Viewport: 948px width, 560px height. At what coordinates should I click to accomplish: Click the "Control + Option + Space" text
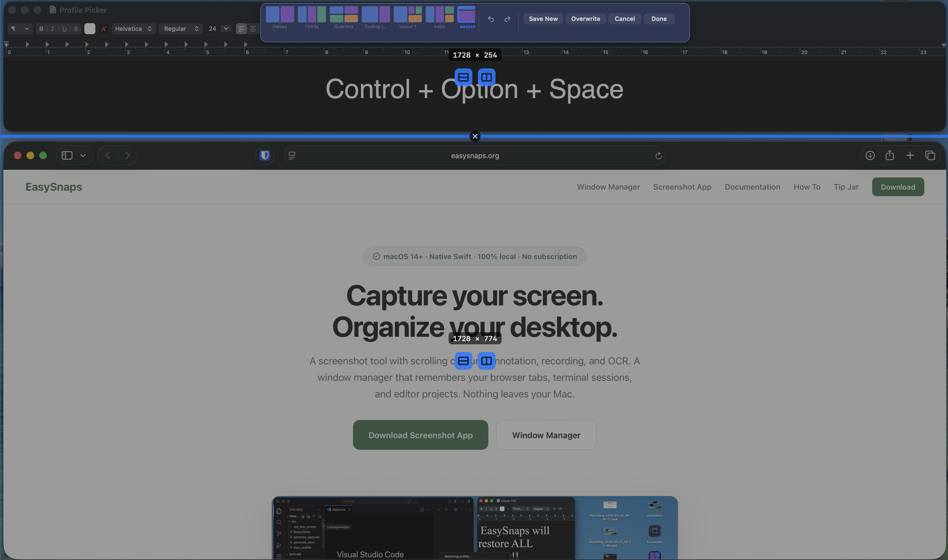coord(474,89)
